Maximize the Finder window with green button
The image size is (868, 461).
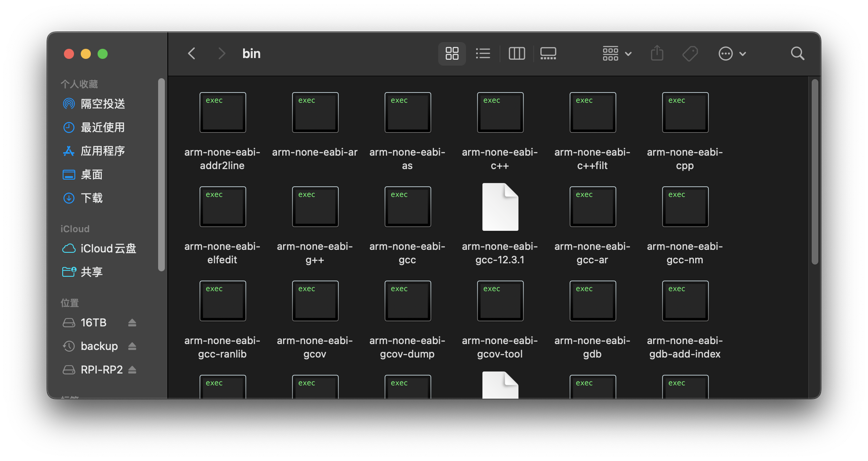pyautogui.click(x=103, y=54)
